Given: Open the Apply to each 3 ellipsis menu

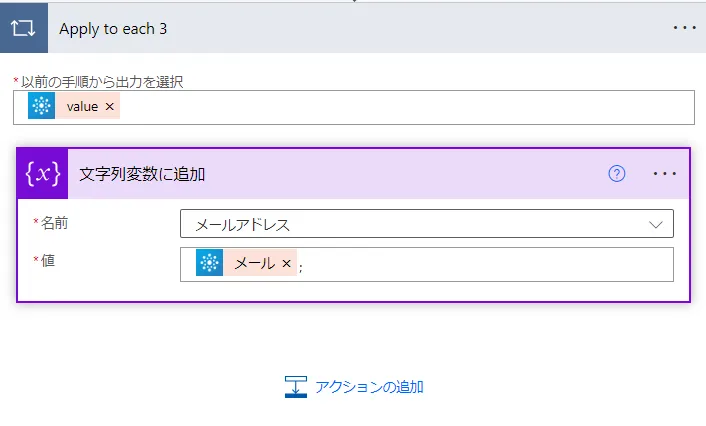Looking at the screenshot, I should [684, 28].
